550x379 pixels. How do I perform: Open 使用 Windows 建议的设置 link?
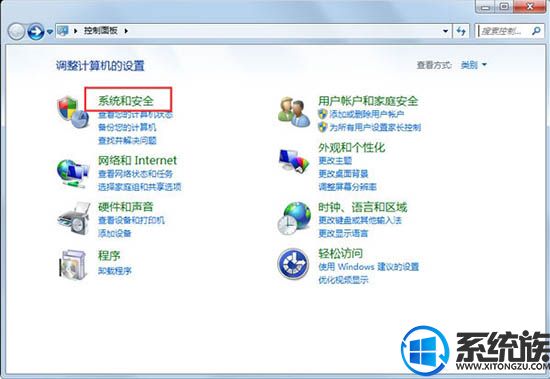[x=369, y=267]
